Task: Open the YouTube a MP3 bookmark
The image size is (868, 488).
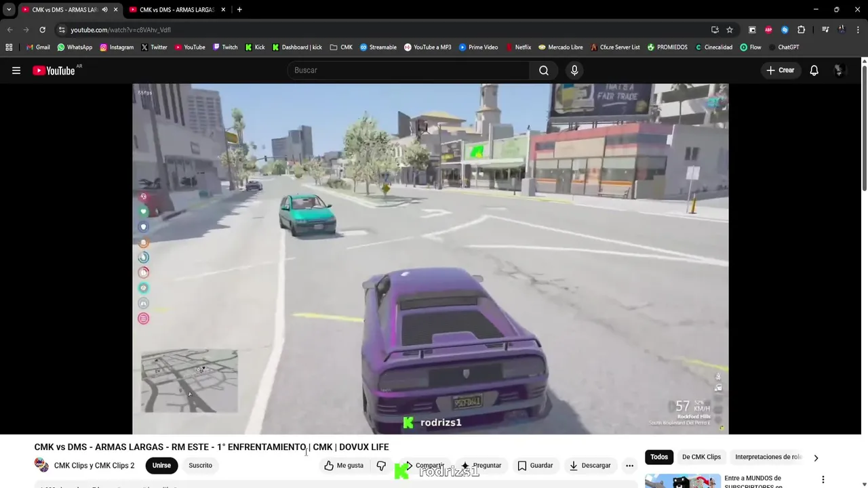Action: [427, 47]
